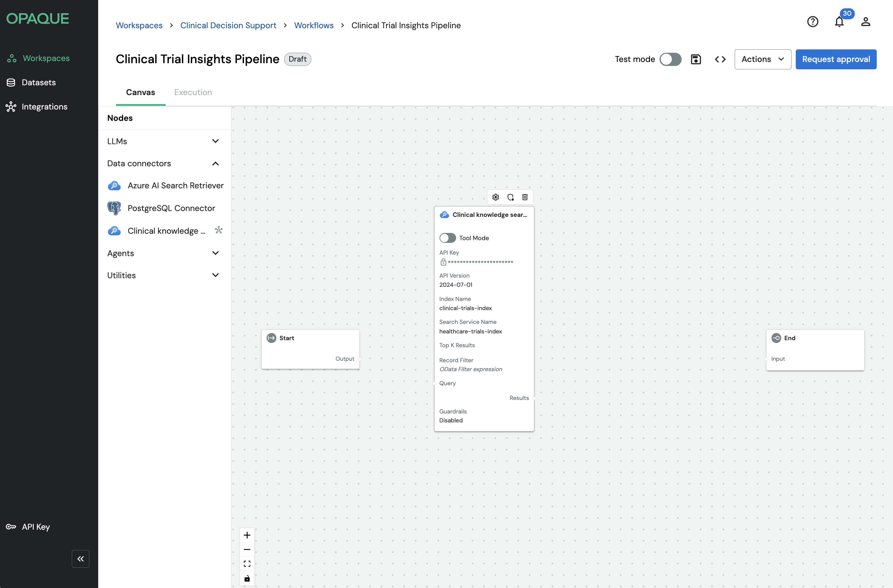Switch to the Execution tab
This screenshot has height=588, width=893.
(x=193, y=92)
